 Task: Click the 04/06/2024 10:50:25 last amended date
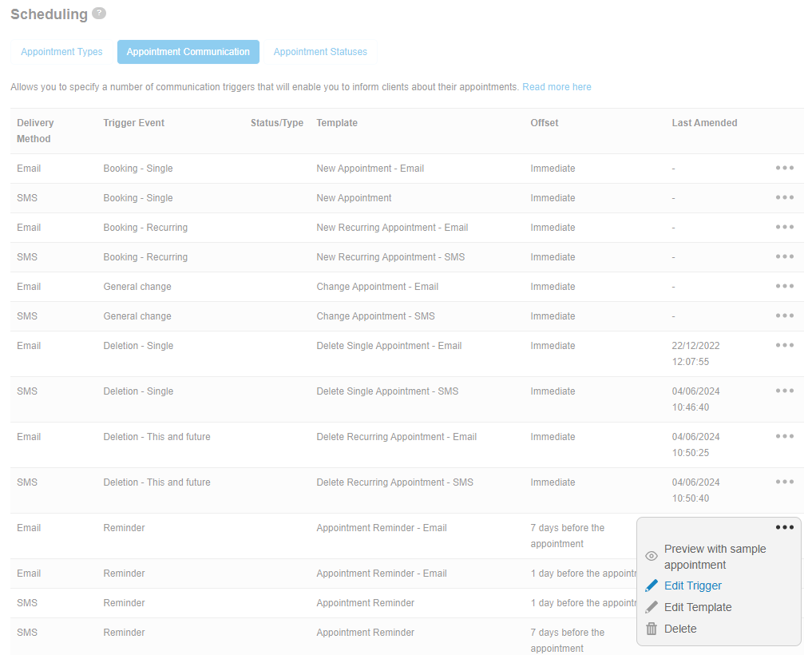pyautogui.click(x=696, y=445)
